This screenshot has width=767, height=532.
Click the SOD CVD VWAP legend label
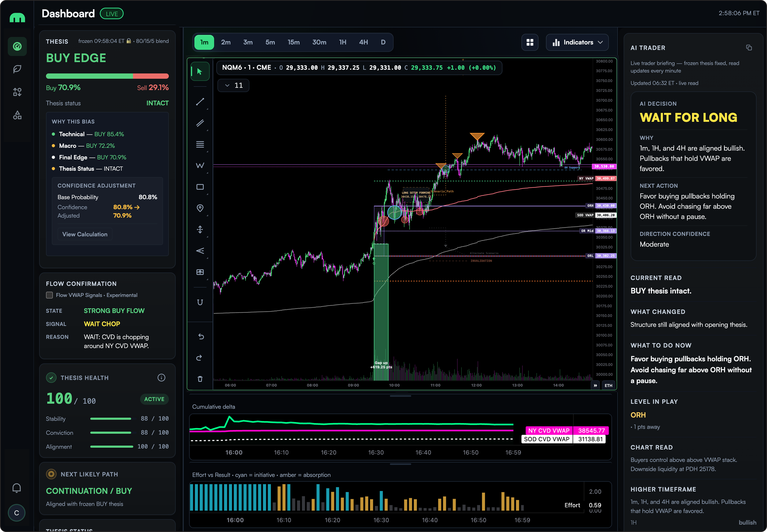(547, 439)
